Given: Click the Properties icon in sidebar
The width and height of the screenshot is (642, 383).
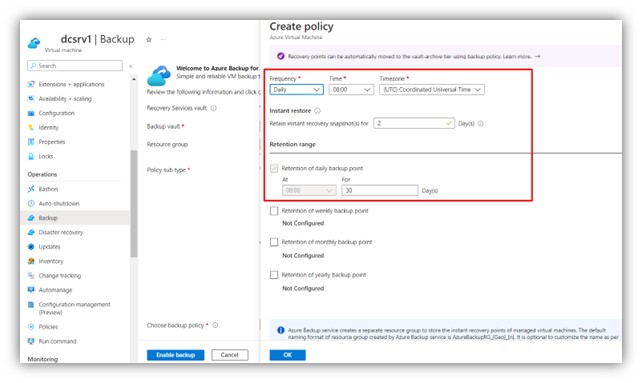Looking at the screenshot, I should (31, 142).
